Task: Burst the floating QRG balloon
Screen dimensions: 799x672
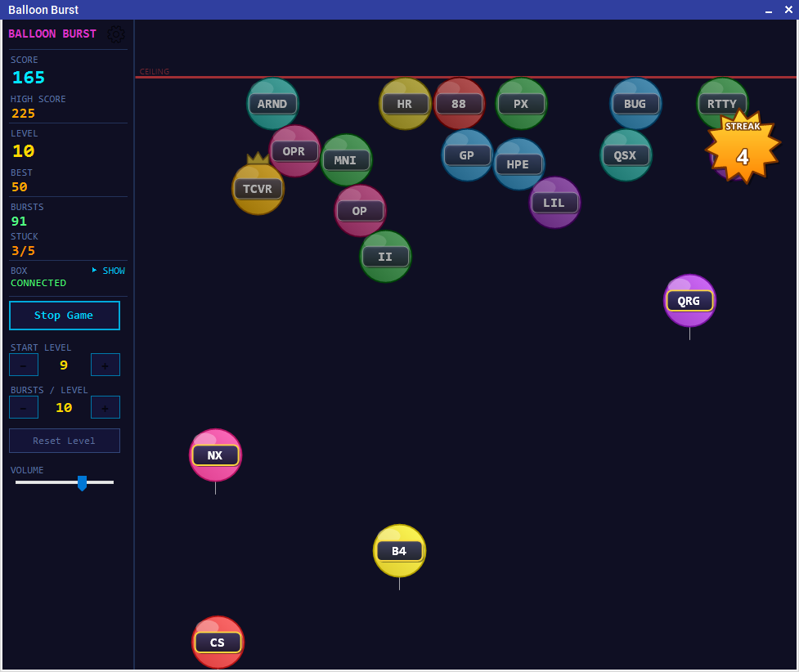Action: 689,301
